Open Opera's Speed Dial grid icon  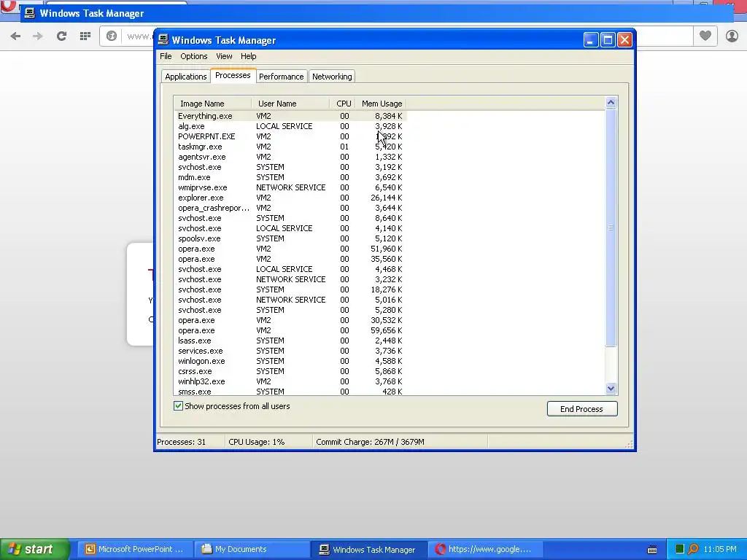tap(85, 36)
